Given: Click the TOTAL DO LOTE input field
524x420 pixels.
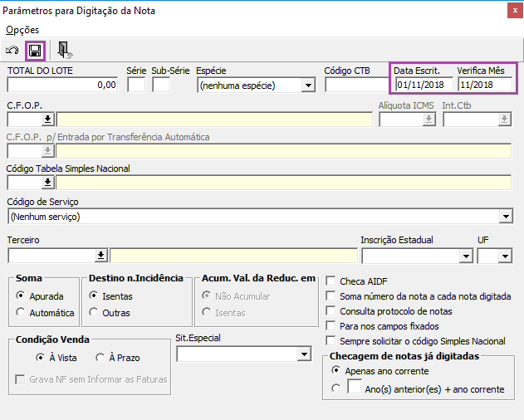Looking at the screenshot, I should tap(62, 85).
